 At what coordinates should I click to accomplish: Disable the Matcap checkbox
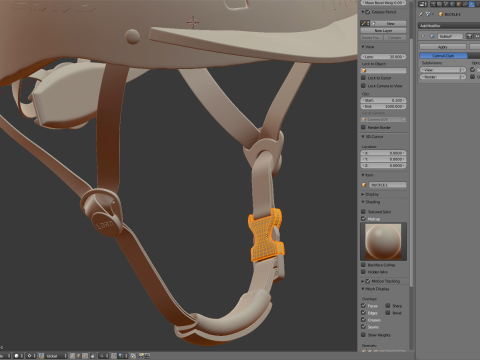(364, 219)
